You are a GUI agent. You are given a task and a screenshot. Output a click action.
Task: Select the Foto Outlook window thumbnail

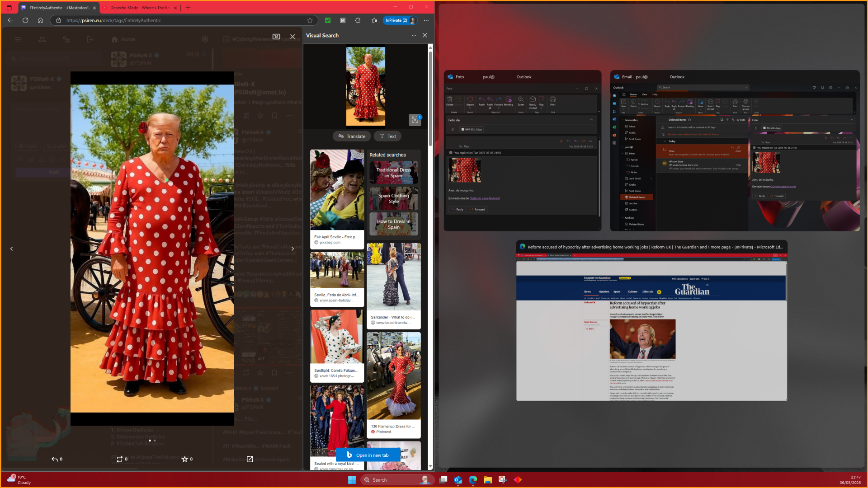[x=523, y=150]
